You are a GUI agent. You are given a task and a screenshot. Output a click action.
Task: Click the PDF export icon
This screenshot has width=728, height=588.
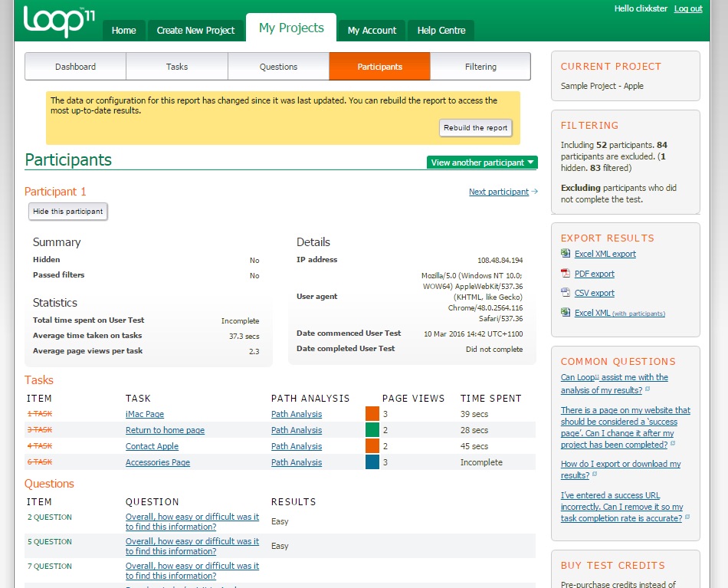pyautogui.click(x=566, y=273)
